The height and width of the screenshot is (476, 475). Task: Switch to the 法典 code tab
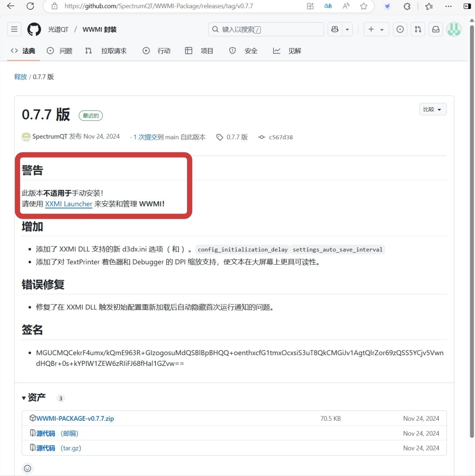(23, 51)
